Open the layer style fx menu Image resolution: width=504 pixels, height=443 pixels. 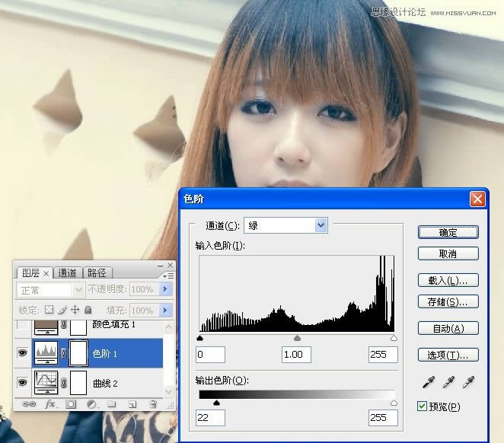(x=51, y=403)
